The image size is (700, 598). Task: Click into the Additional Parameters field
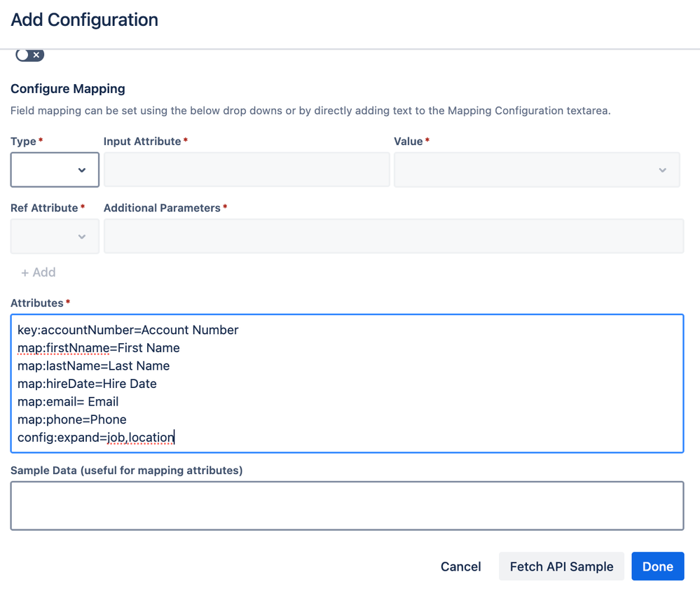click(393, 237)
